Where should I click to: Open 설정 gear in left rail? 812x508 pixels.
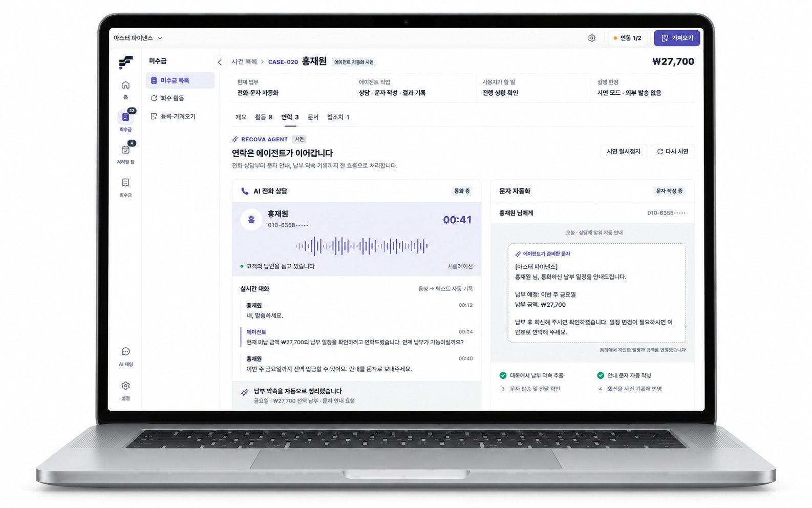point(125,386)
